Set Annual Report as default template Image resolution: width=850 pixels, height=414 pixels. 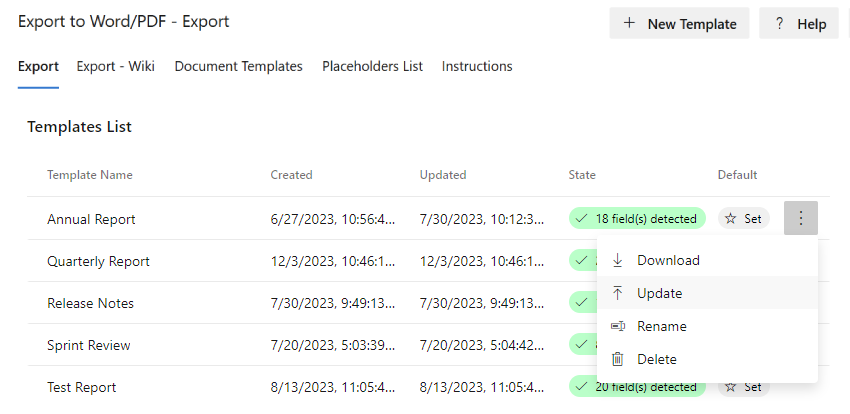click(743, 218)
